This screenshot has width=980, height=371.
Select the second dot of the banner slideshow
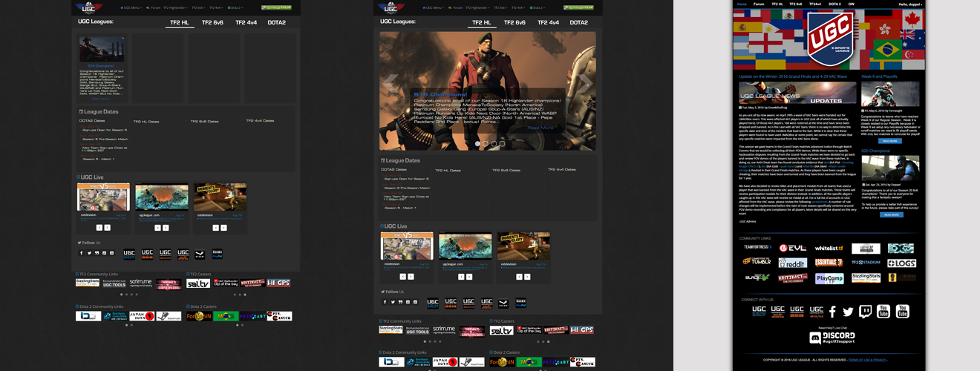tap(486, 143)
